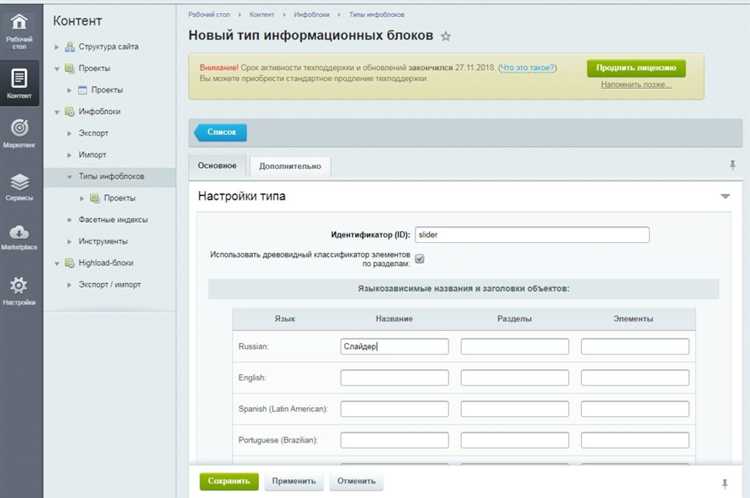Open the Маркетинг section icon
Image resolution: width=750 pixels, height=498 pixels.
pyautogui.click(x=19, y=132)
